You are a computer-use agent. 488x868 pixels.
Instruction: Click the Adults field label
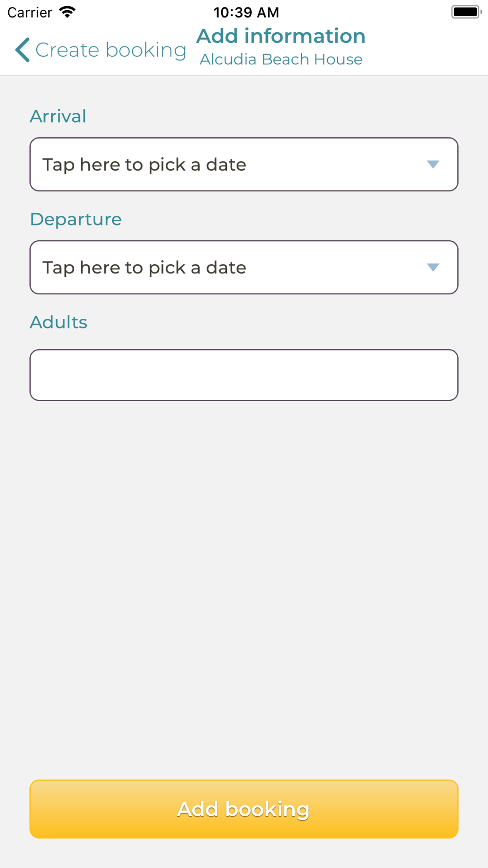(59, 323)
